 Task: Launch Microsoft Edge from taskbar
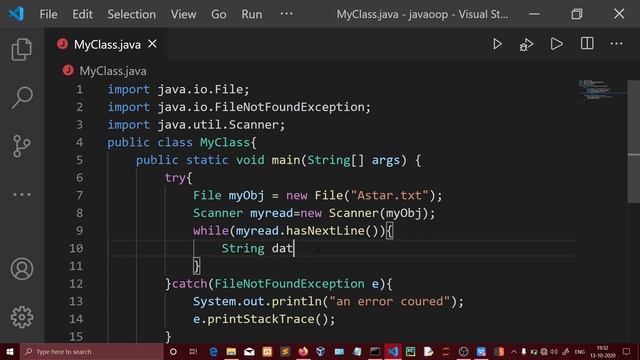point(213,351)
